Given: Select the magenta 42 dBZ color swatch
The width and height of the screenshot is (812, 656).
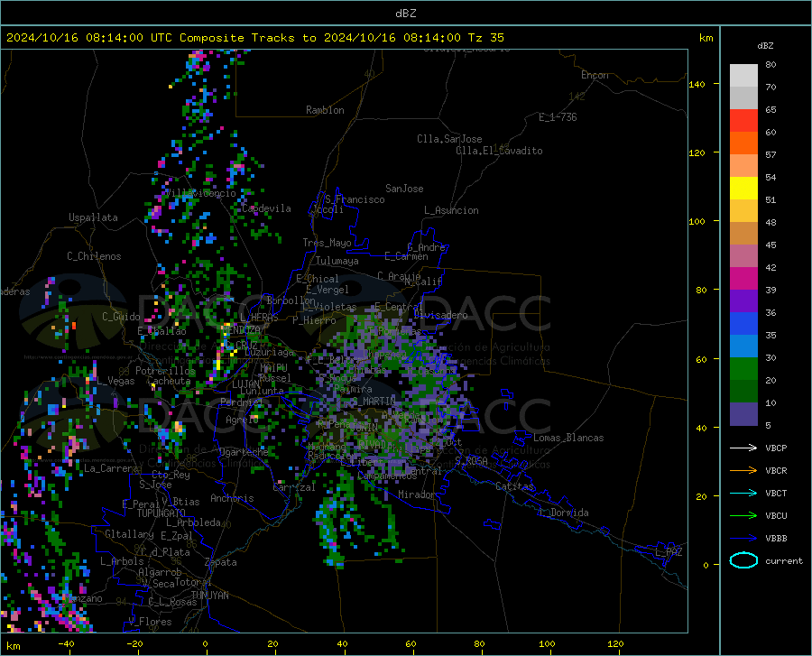Looking at the screenshot, I should pyautogui.click(x=743, y=279).
